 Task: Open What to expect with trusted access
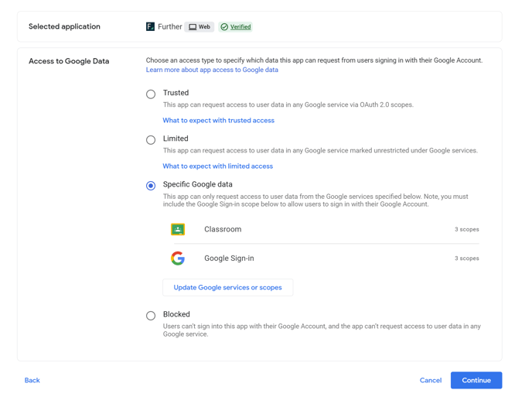point(219,120)
